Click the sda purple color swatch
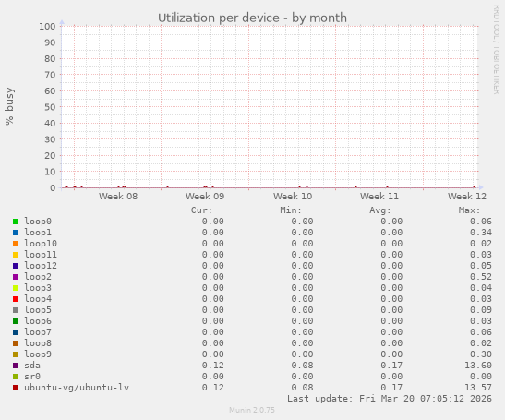The height and width of the screenshot is (420, 505). tap(16, 366)
